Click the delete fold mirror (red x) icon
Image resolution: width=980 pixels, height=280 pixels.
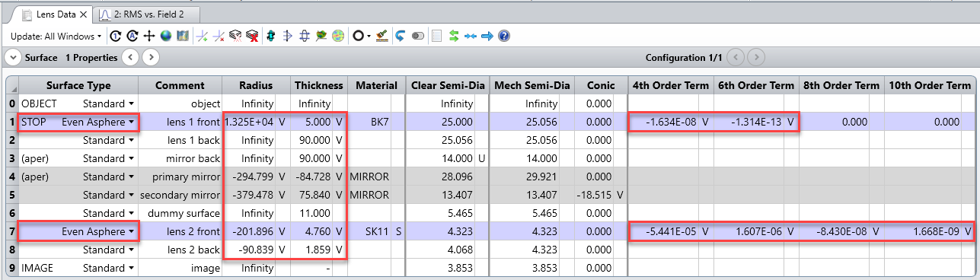pos(219,36)
